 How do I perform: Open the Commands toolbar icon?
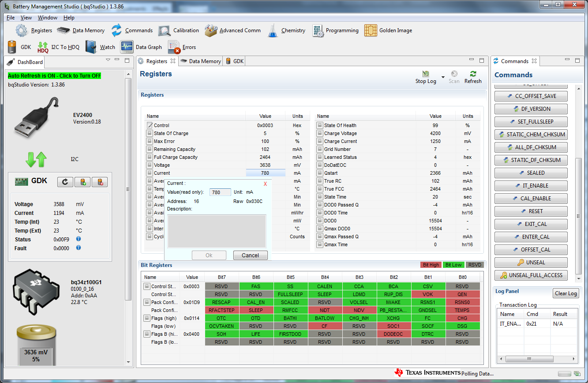(116, 30)
